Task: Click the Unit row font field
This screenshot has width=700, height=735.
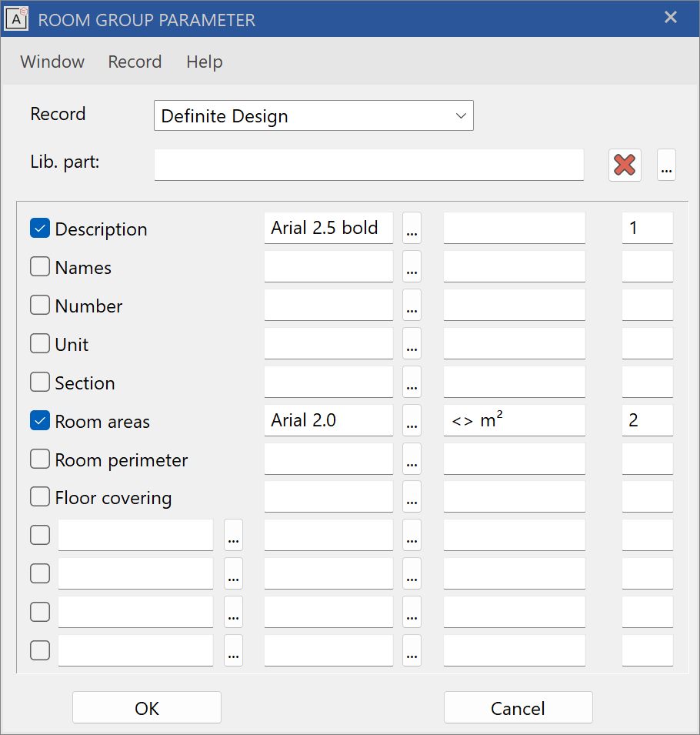Action: (328, 343)
